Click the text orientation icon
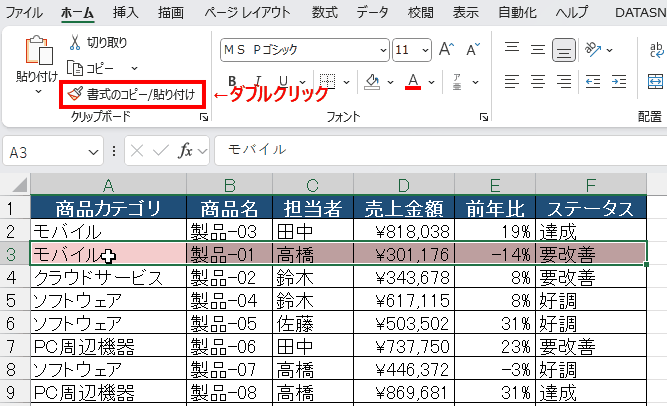Image resolution: width=667 pixels, height=406 pixels. [x=593, y=49]
